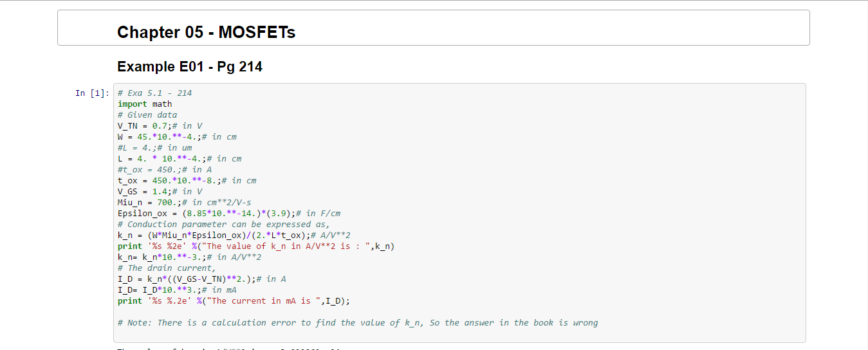
Task: Click the '# The drain current,' comment
Action: pyautogui.click(x=167, y=268)
